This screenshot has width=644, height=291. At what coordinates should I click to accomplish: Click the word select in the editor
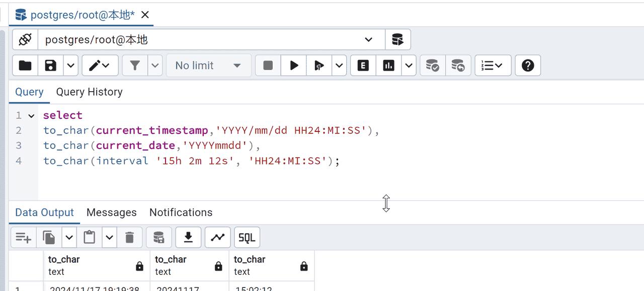coord(62,115)
